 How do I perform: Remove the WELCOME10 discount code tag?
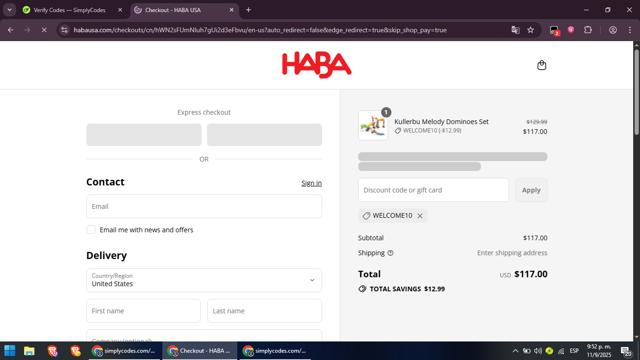point(420,216)
